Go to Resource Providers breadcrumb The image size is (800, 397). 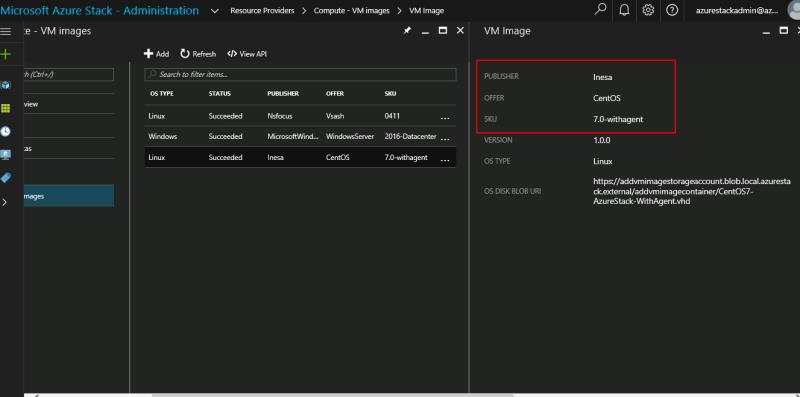(x=262, y=11)
